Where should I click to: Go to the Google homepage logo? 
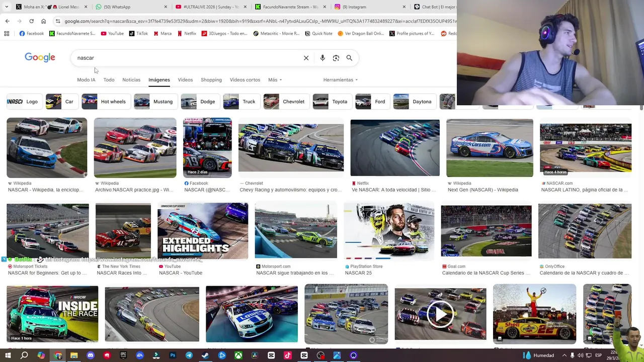pyautogui.click(x=40, y=57)
